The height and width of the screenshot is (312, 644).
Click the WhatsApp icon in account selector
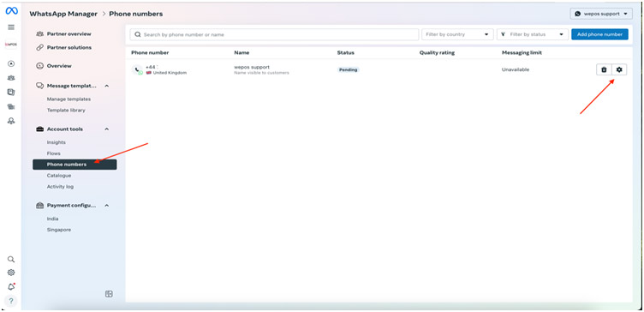pos(578,14)
